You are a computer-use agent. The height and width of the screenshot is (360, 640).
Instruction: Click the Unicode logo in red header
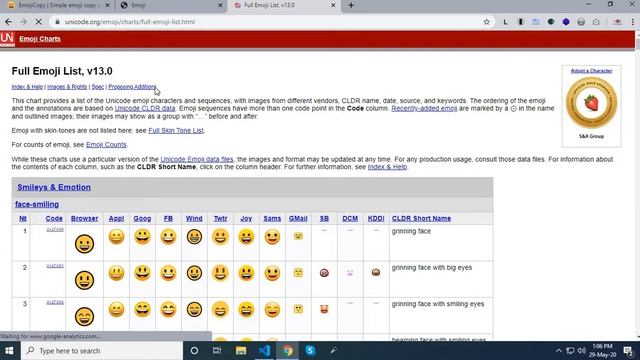click(7, 39)
